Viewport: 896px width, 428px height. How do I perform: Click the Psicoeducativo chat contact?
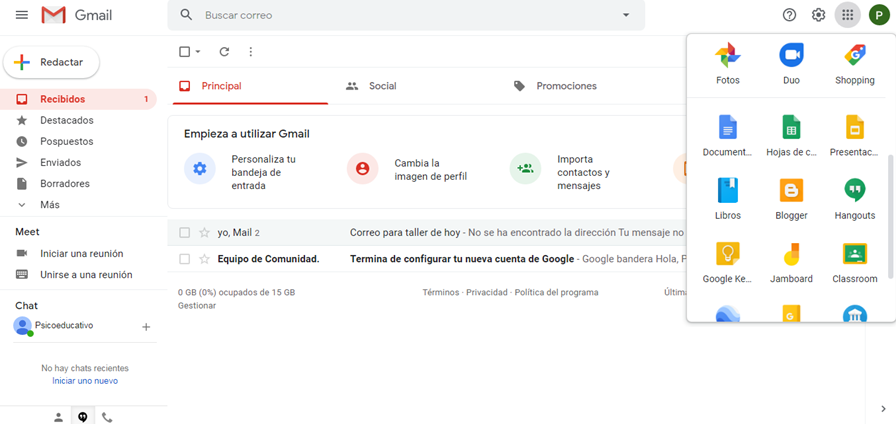tap(64, 326)
